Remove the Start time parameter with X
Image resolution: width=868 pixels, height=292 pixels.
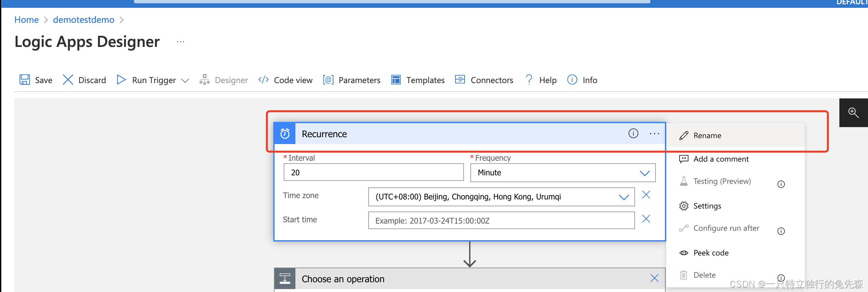(646, 219)
